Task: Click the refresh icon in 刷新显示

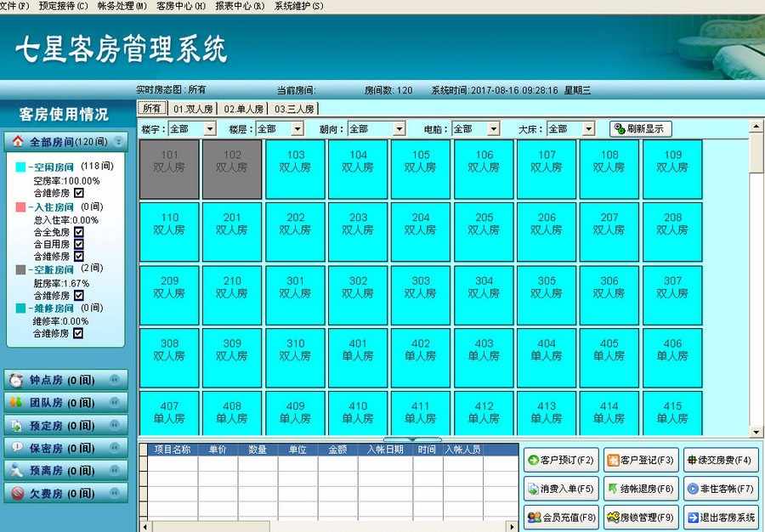Action: [x=619, y=128]
